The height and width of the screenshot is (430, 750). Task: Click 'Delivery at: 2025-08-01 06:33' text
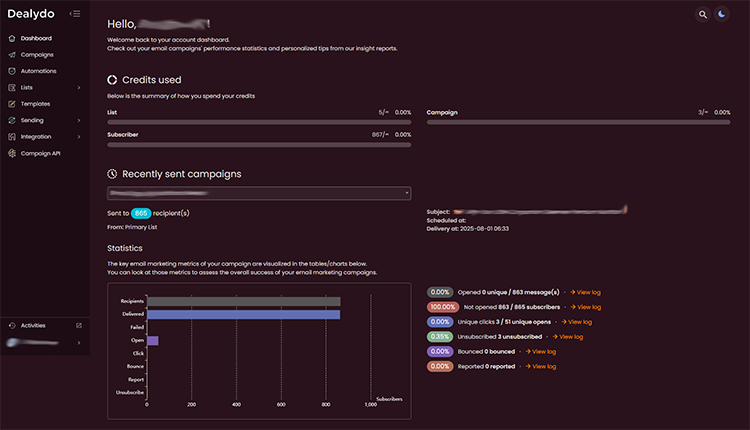tap(468, 229)
